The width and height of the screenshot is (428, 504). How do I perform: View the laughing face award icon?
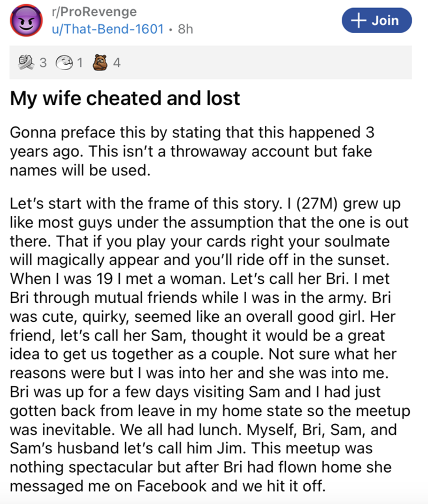click(64, 63)
